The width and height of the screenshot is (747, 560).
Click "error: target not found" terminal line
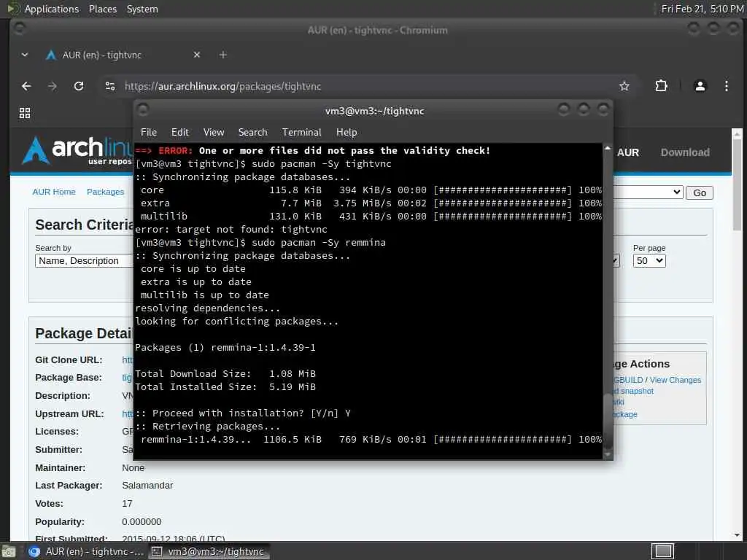click(231, 230)
